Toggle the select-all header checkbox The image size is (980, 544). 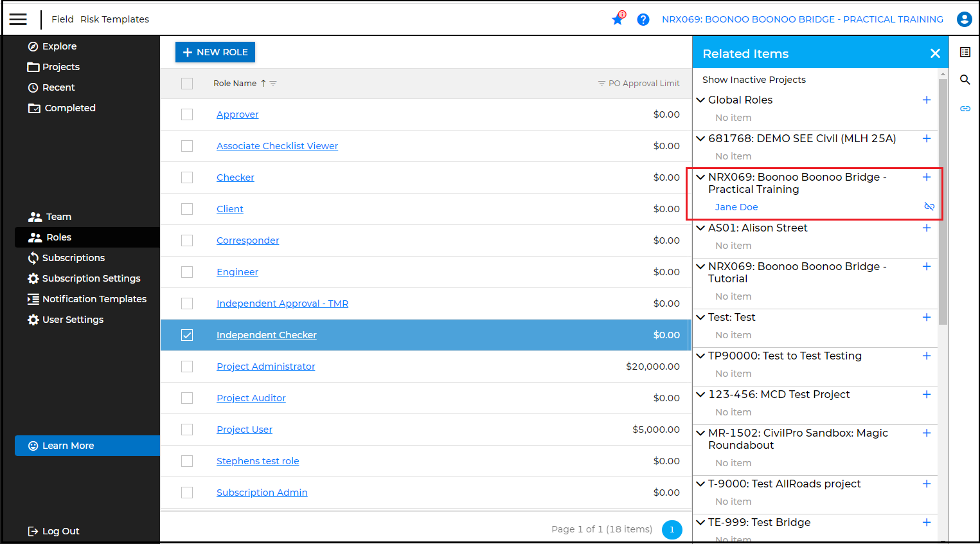[187, 84]
